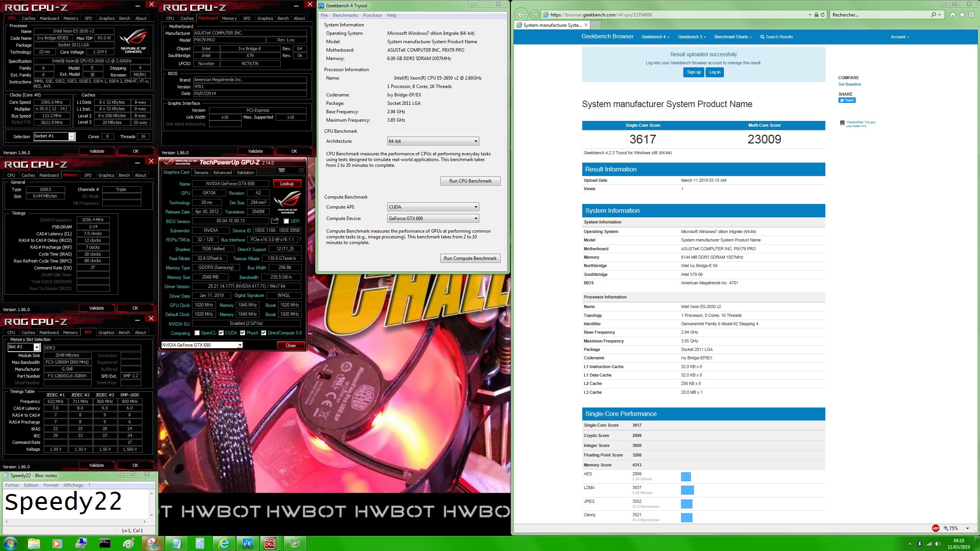Click the Bluetooth tray icon
The image size is (980, 551).
(x=920, y=543)
